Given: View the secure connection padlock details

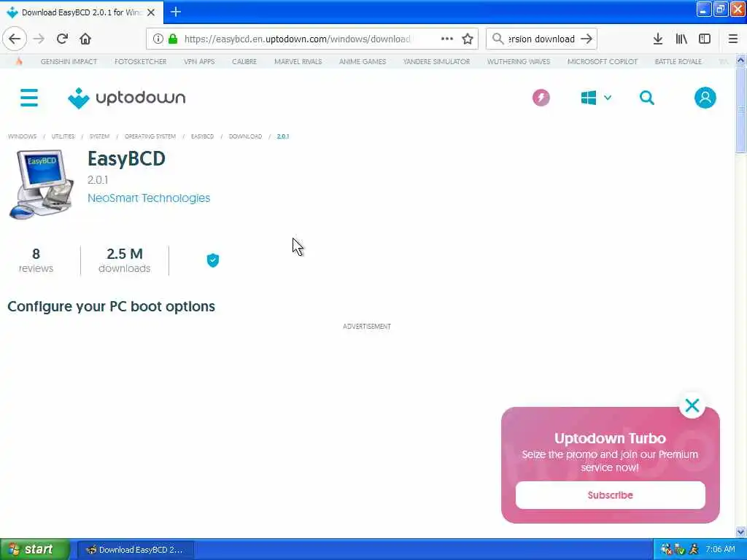Looking at the screenshot, I should [x=173, y=39].
